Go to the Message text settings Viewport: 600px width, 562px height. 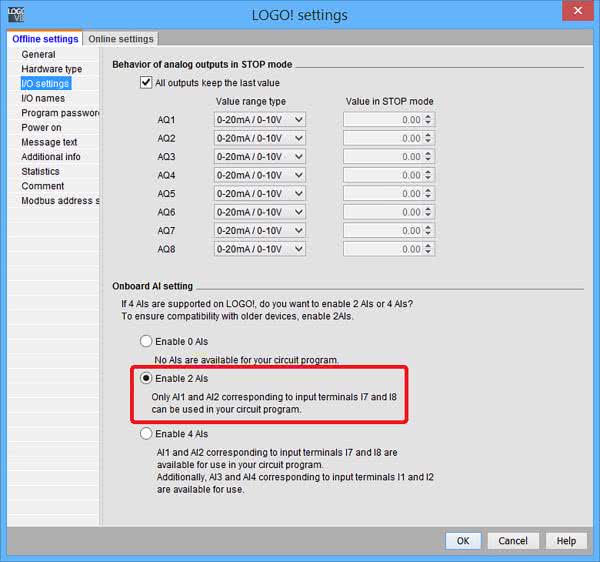tap(49, 142)
